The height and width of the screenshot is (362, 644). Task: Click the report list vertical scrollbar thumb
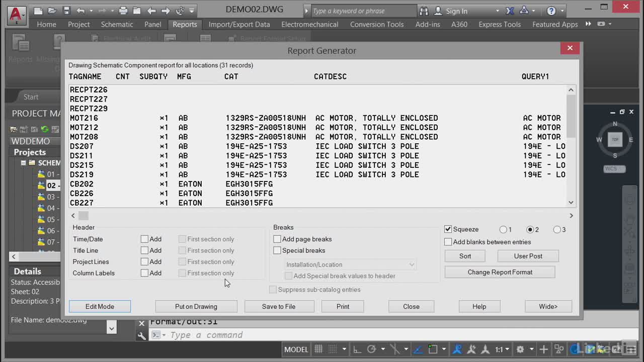click(x=571, y=116)
